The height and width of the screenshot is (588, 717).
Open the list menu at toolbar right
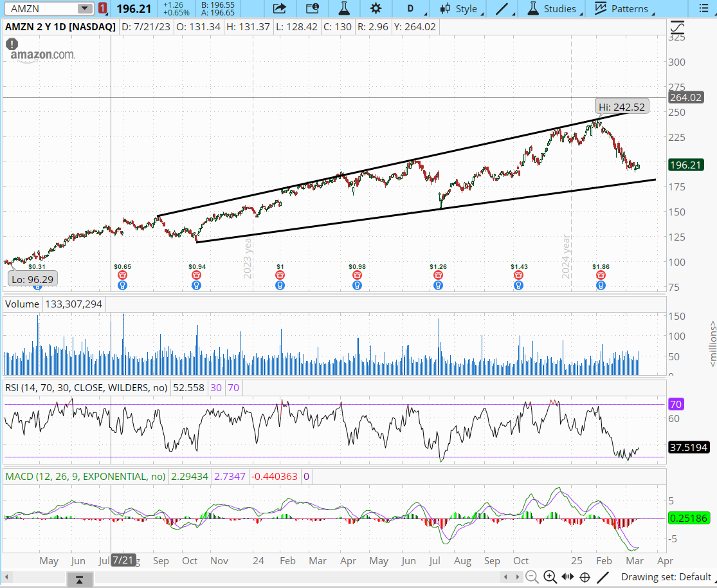pos(703,9)
